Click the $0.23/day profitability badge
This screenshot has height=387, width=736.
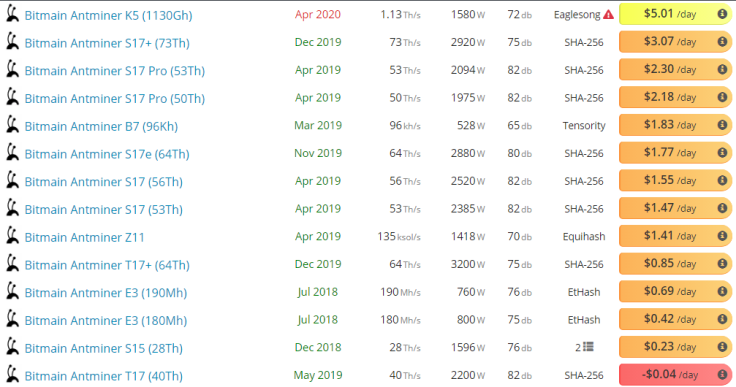(675, 347)
